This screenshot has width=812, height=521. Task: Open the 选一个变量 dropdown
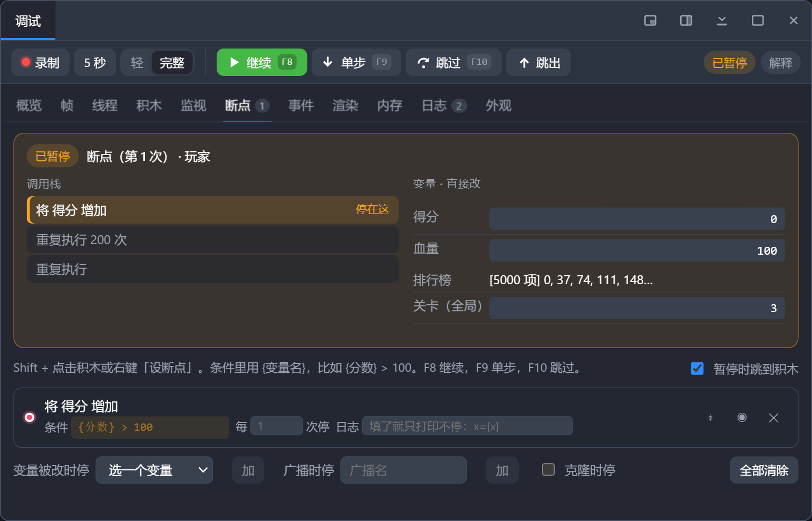(x=154, y=470)
